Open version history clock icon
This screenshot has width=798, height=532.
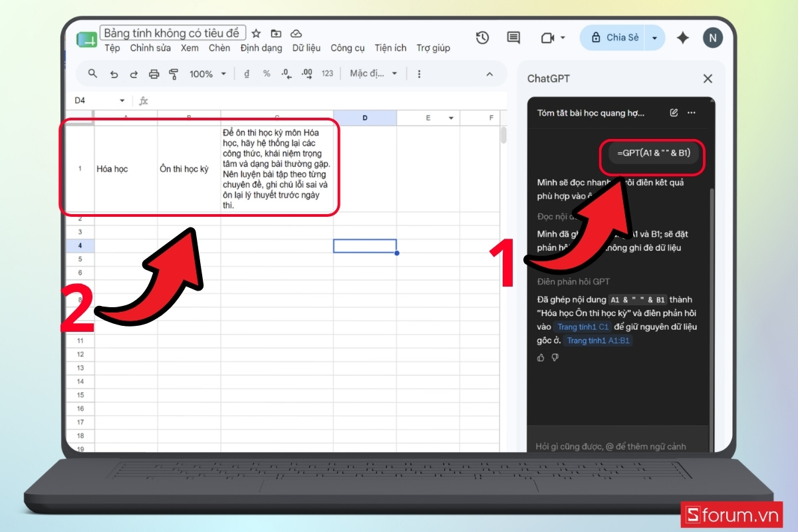[x=483, y=38]
